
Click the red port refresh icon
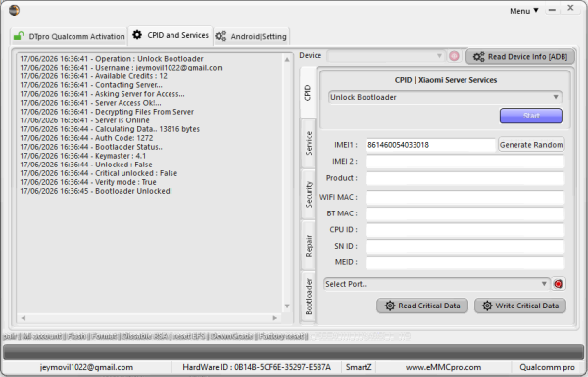coord(558,284)
